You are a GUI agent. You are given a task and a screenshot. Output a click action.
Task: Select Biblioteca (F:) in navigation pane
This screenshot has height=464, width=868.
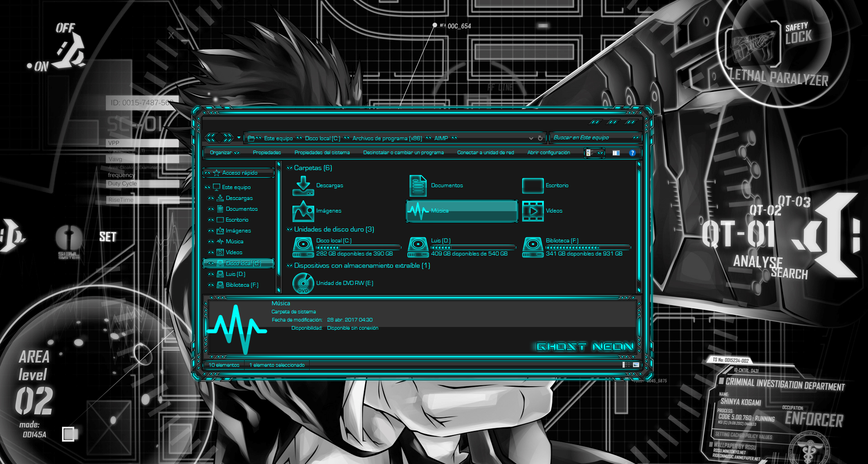pos(242,285)
